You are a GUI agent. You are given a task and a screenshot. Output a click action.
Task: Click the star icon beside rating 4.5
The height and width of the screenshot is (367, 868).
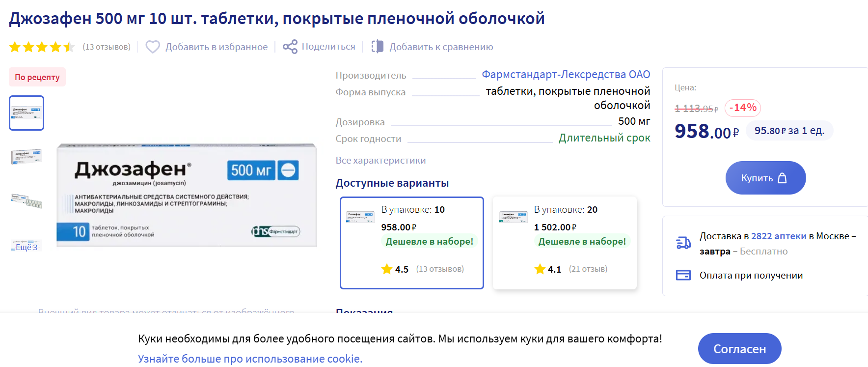(387, 269)
